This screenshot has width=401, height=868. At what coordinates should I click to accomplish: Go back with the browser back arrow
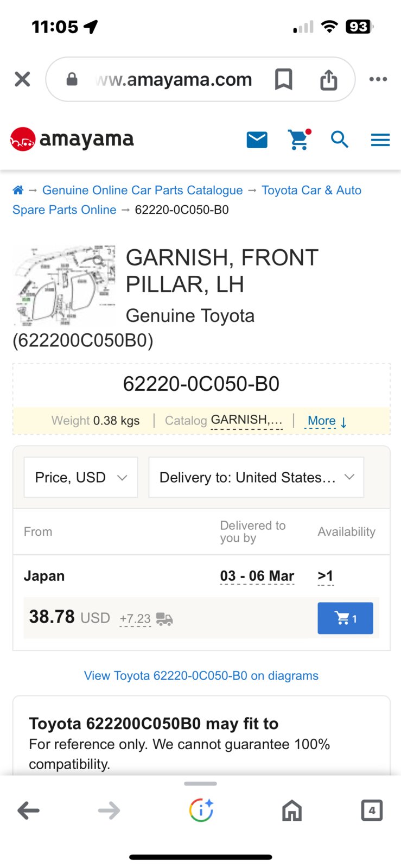pyautogui.click(x=28, y=810)
